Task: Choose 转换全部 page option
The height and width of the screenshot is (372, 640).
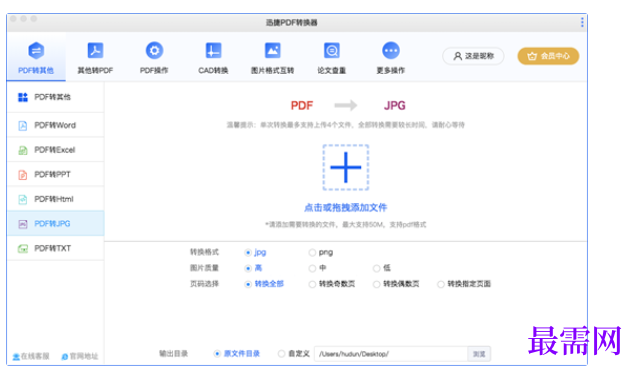Action: coord(248,284)
